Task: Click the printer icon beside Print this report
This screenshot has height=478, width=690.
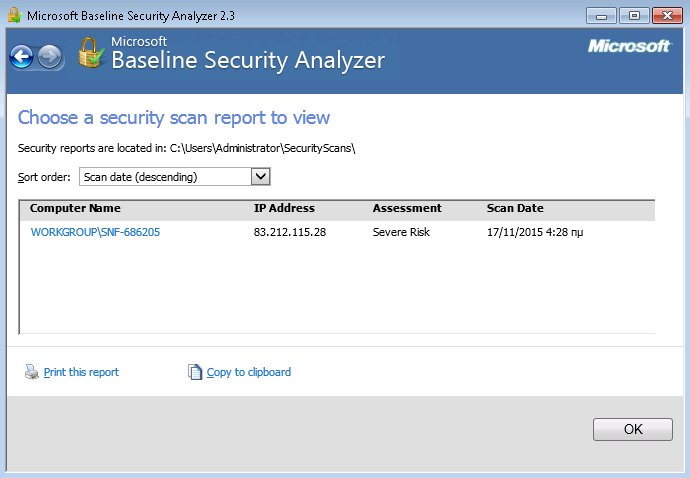Action: click(x=32, y=372)
